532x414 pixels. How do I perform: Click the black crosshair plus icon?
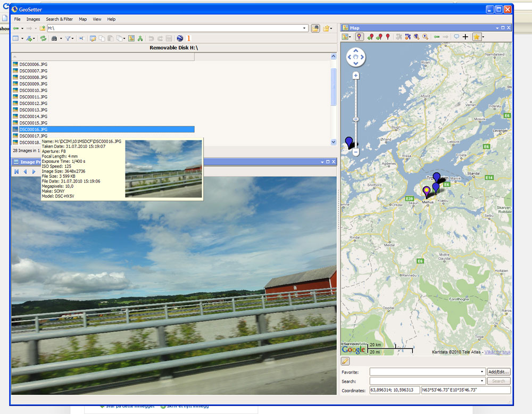(465, 37)
